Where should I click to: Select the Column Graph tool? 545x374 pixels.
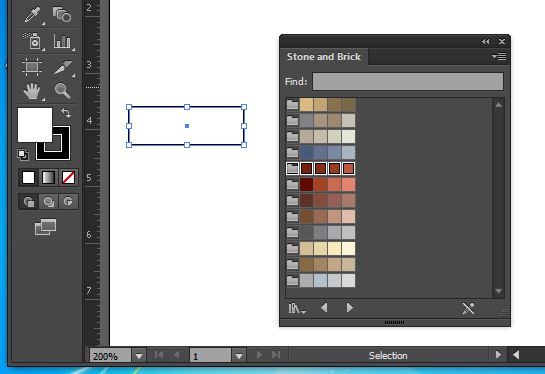(63, 41)
